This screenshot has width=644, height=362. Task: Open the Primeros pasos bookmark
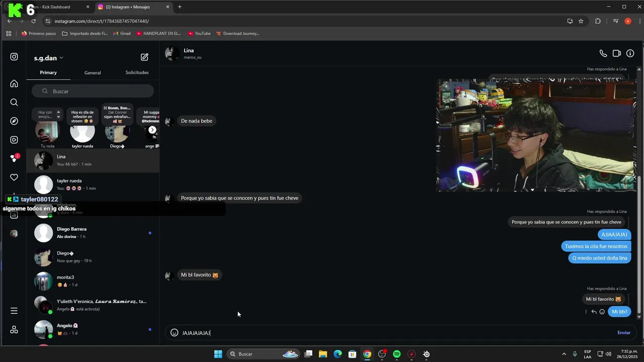39,34
